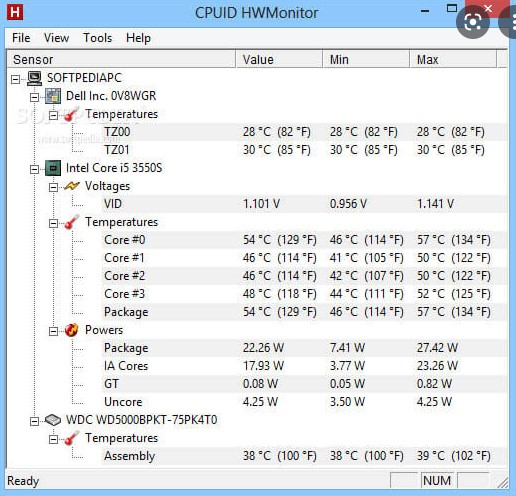Image resolution: width=516 pixels, height=496 pixels.
Task: Click the red HWMonitor app icon in title bar
Action: [15, 12]
